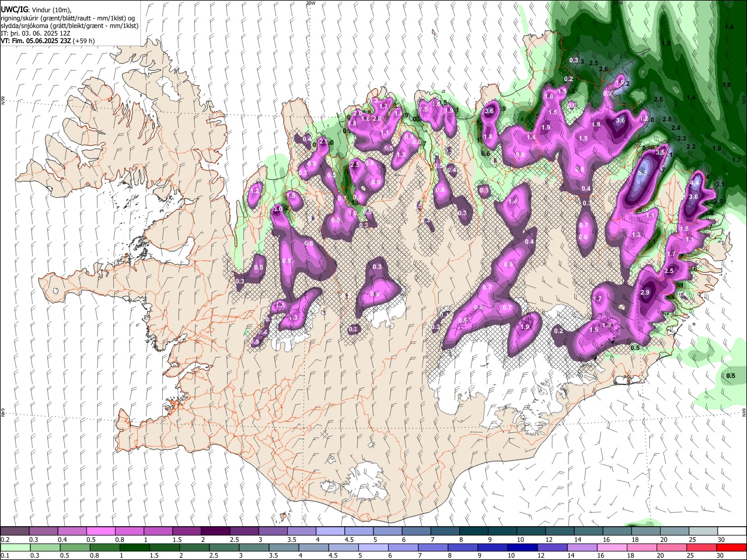Select the 4.4 value on the map

[694, 183]
